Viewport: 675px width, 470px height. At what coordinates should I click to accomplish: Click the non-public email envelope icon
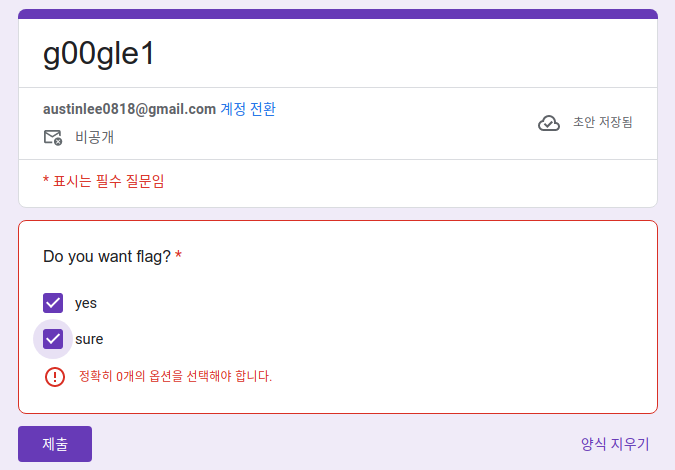53,138
